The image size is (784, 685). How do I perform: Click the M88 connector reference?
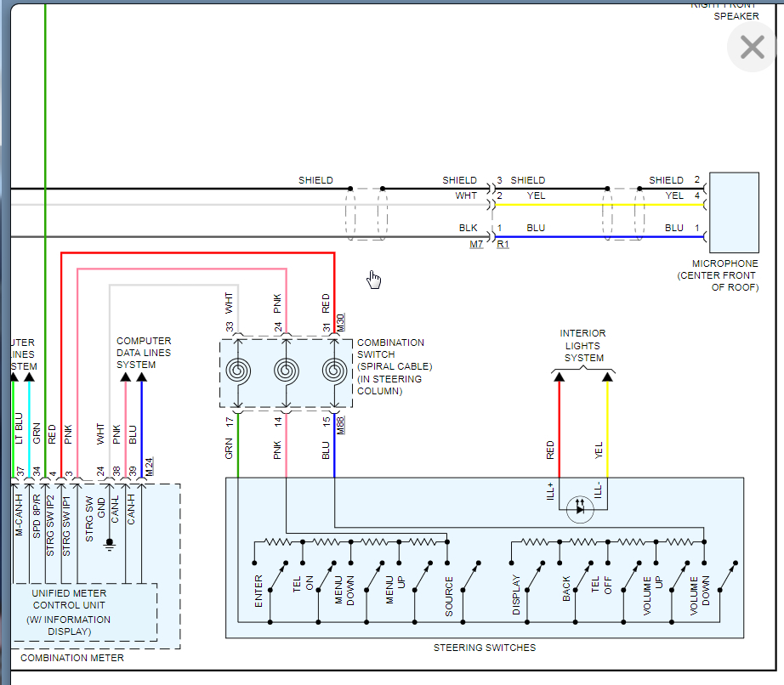point(340,426)
